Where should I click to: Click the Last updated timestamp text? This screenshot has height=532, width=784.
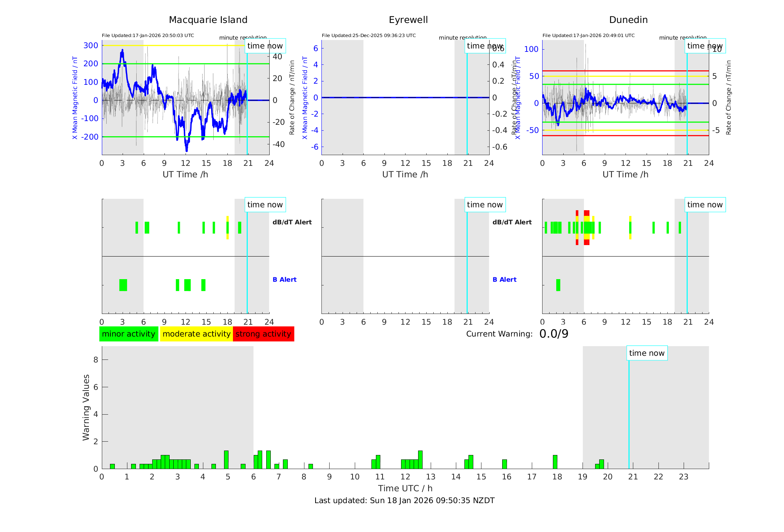coord(404,501)
